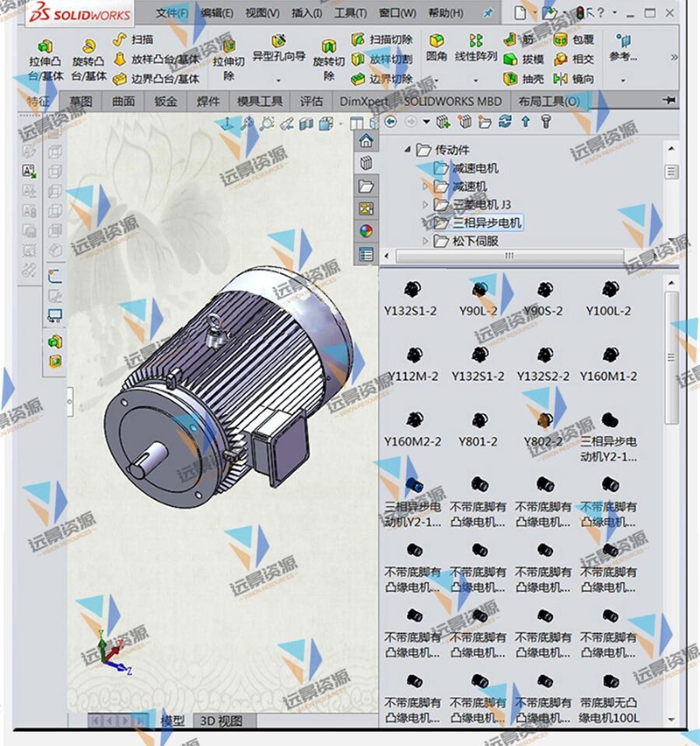Viewport: 700px width, 746px height.
Task: Click the parts list vertical scrollbar
Action: click(x=671, y=358)
